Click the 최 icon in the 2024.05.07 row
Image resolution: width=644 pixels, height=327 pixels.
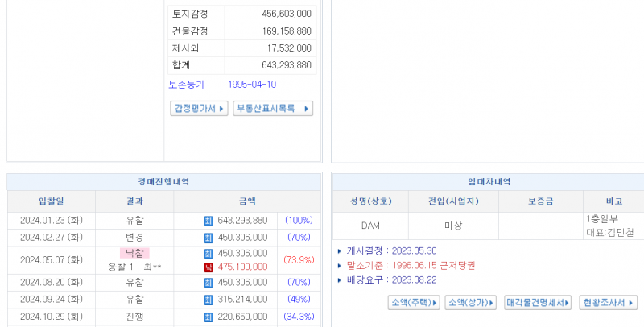click(x=208, y=254)
